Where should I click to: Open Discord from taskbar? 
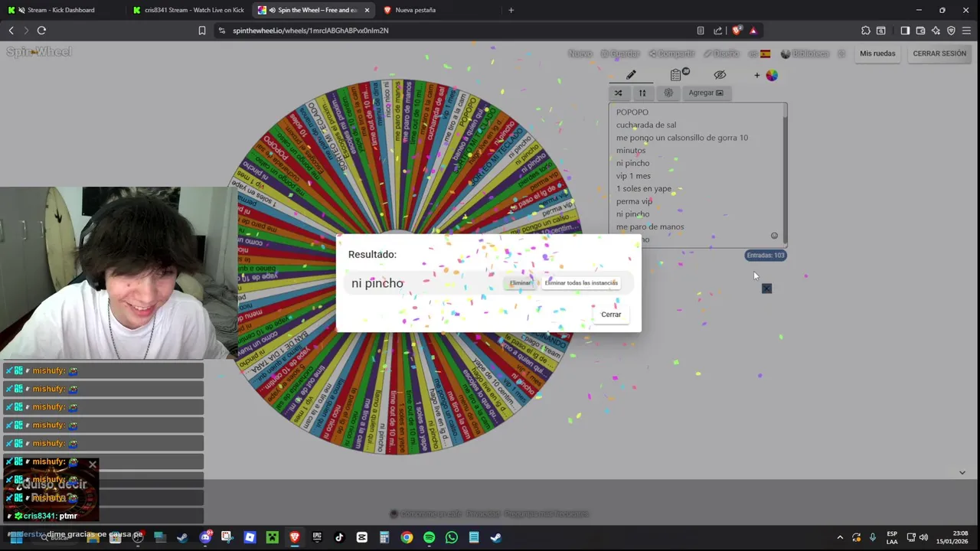pyautogui.click(x=205, y=537)
